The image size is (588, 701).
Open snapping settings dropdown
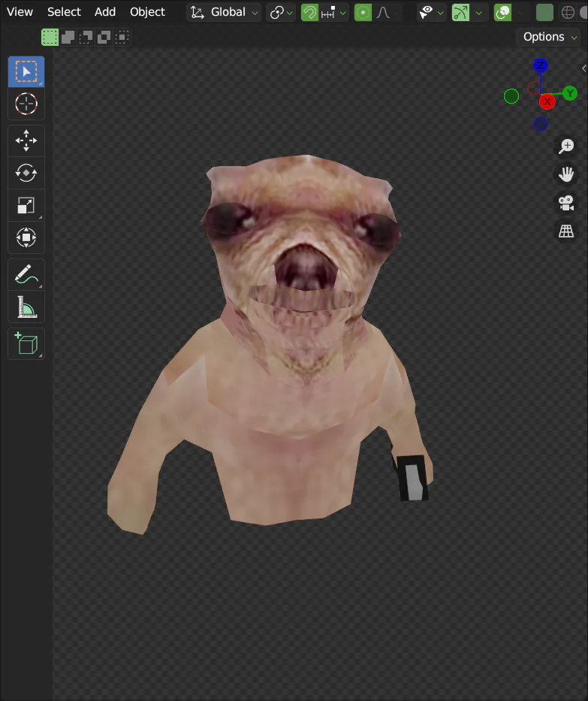[333, 13]
